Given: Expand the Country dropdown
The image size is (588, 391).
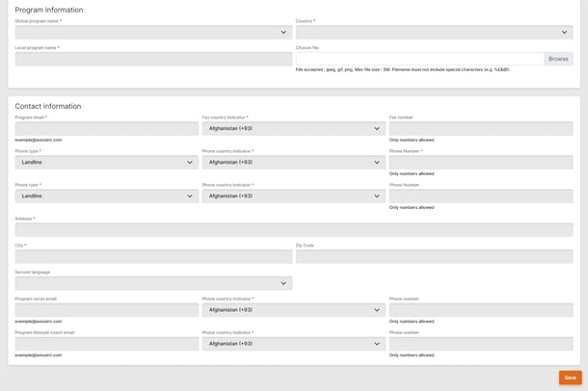Looking at the screenshot, I should coord(434,32).
